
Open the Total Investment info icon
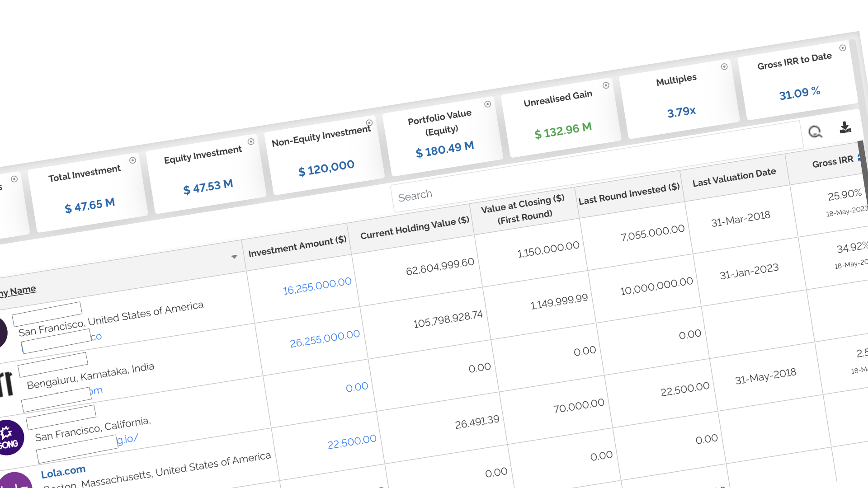pos(132,160)
